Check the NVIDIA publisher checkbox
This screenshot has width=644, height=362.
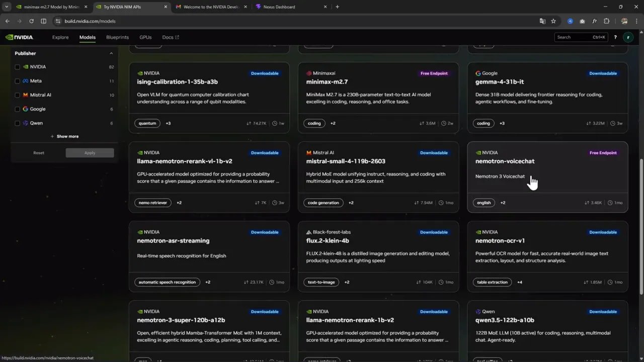18,67
